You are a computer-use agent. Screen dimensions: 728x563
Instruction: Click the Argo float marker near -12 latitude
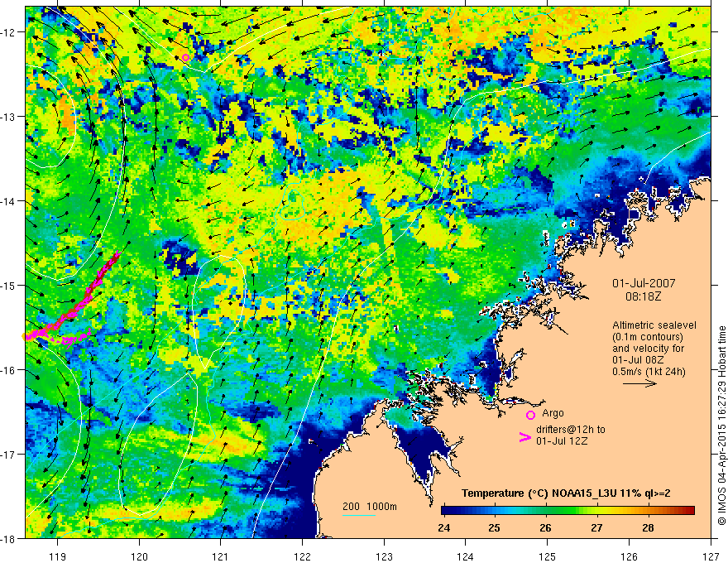coord(185,58)
